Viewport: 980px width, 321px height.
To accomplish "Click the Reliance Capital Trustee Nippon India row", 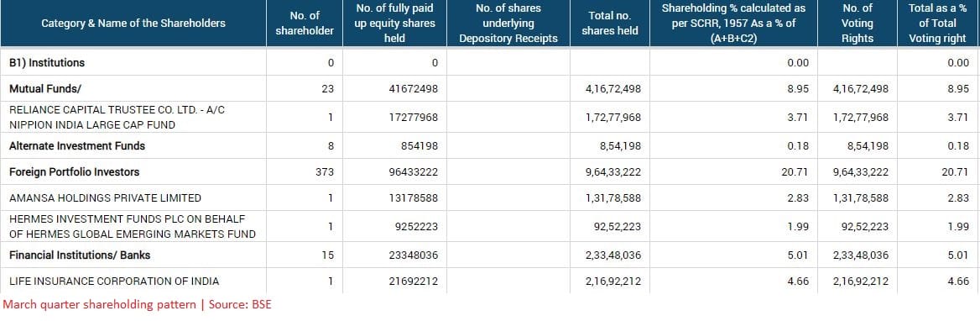I will [490, 117].
